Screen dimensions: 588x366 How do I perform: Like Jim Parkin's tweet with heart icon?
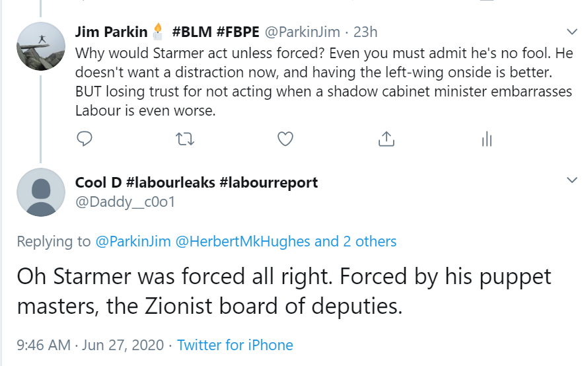point(285,139)
